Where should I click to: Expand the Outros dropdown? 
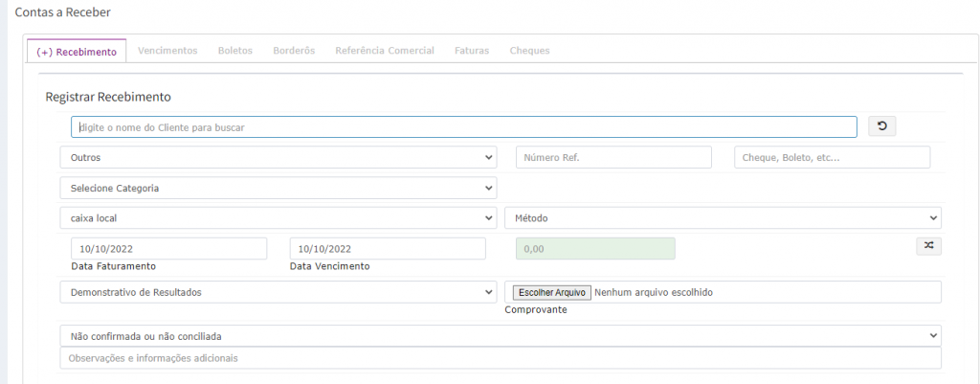278,157
